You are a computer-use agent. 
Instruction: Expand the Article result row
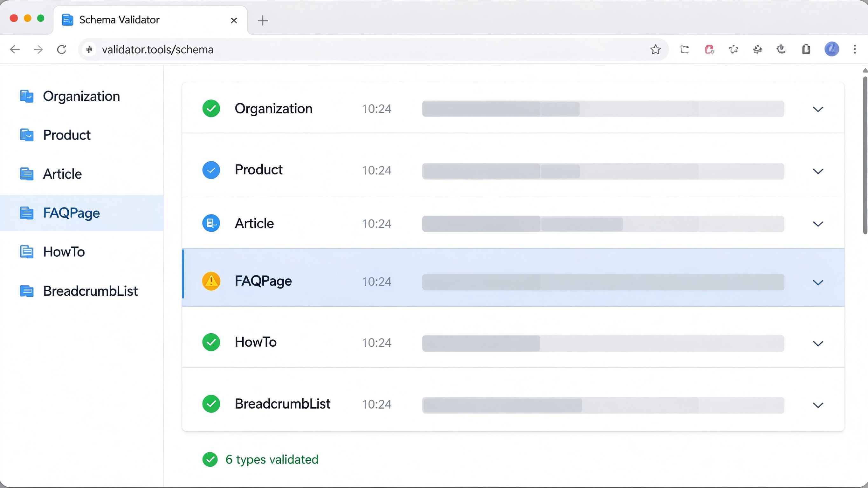coord(818,224)
